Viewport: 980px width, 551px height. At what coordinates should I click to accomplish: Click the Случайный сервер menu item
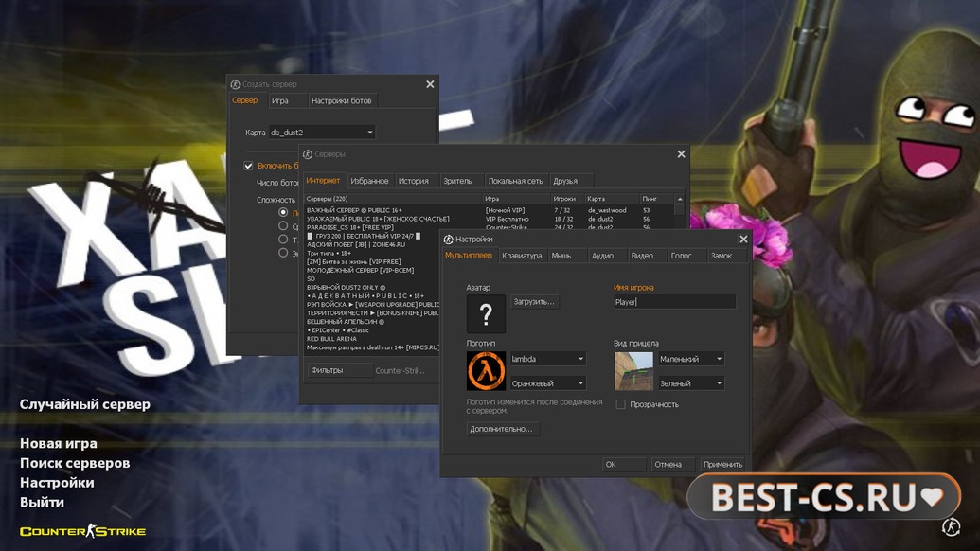[x=85, y=404]
